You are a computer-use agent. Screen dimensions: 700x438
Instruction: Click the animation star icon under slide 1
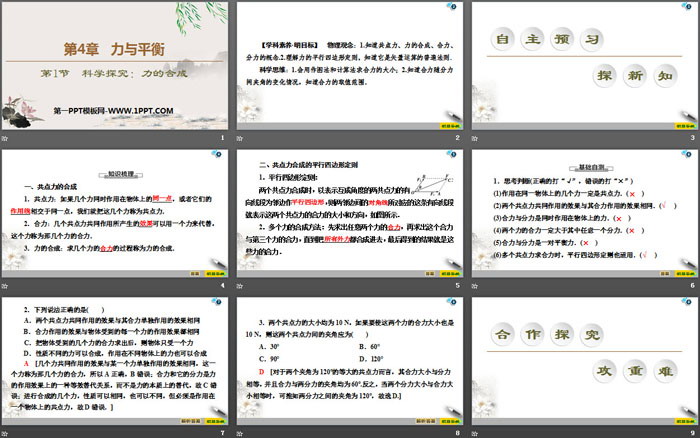click(x=5, y=138)
